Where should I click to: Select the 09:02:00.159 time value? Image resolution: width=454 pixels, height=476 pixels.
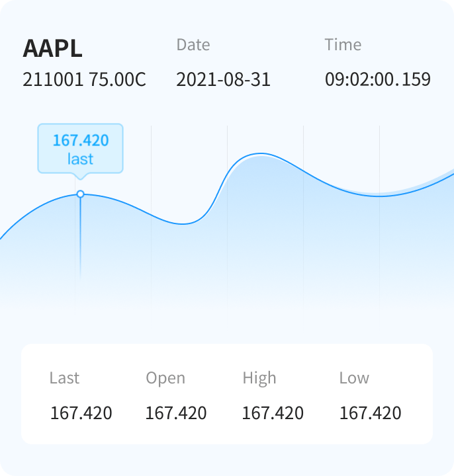pyautogui.click(x=377, y=80)
